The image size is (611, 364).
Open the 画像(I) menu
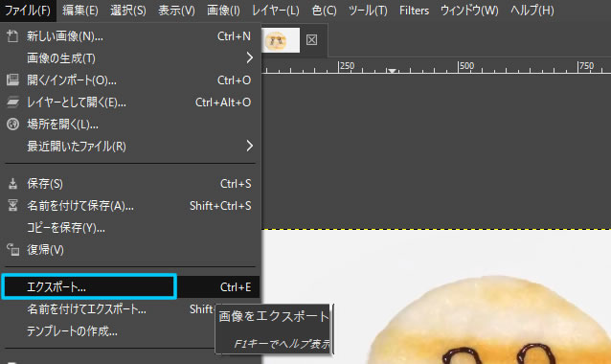coord(223,11)
